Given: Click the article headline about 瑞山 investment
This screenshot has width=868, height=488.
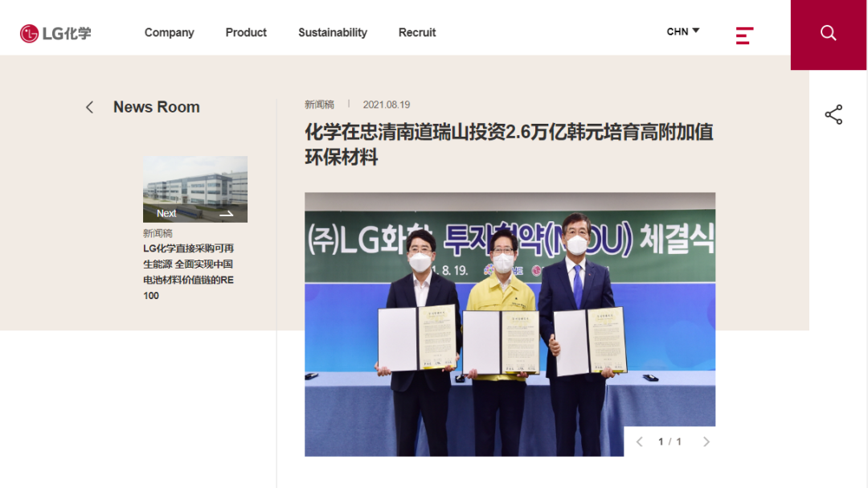Looking at the screenshot, I should point(509,144).
